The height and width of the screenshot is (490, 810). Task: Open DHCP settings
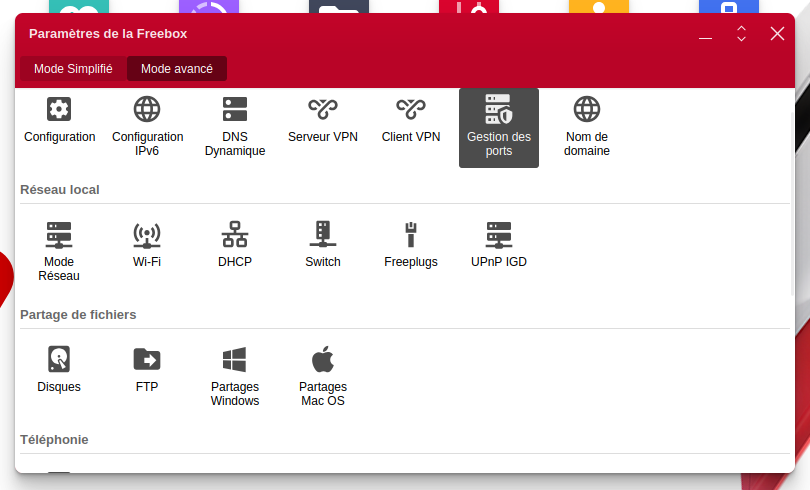click(x=235, y=246)
